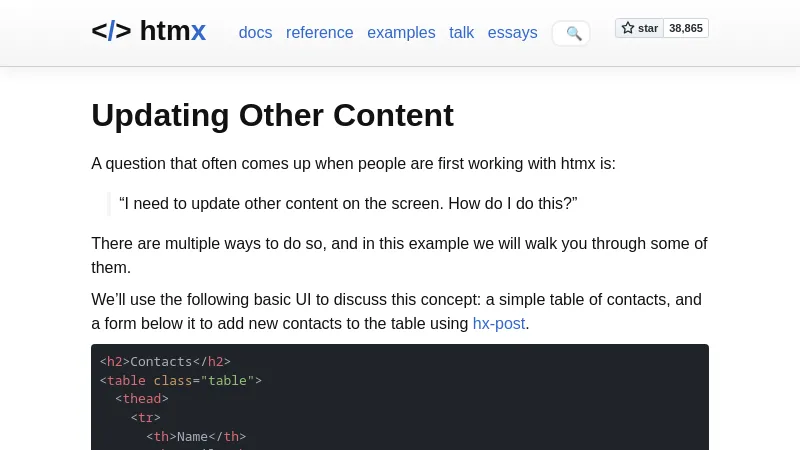The width and height of the screenshot is (800, 450).
Task: Click the h2 Contacts code line
Action: [165, 361]
